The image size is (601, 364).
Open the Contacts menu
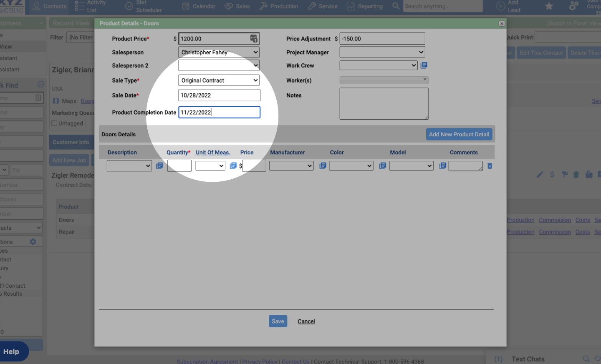point(50,6)
